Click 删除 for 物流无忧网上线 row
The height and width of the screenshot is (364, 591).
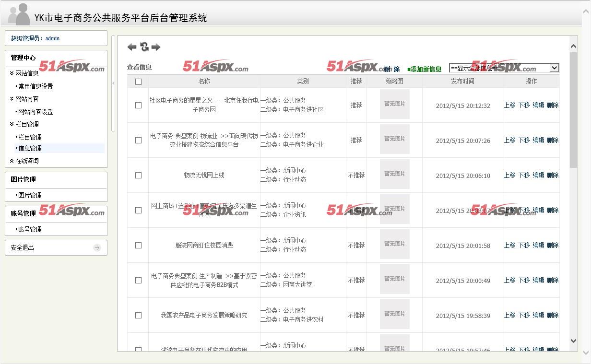[x=553, y=175]
